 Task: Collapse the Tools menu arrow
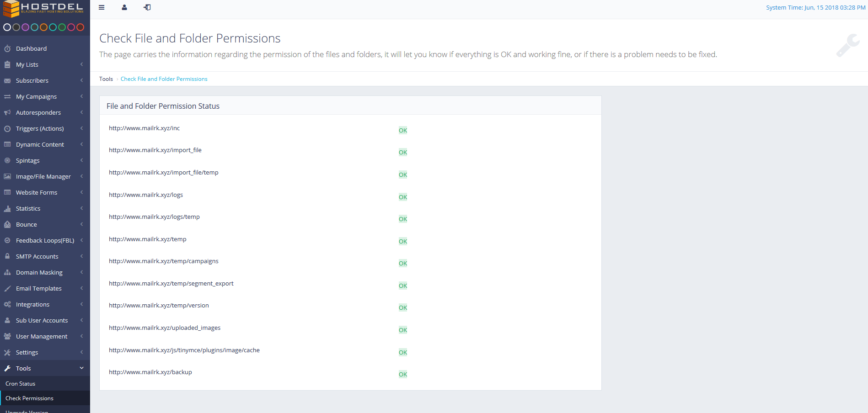click(82, 368)
